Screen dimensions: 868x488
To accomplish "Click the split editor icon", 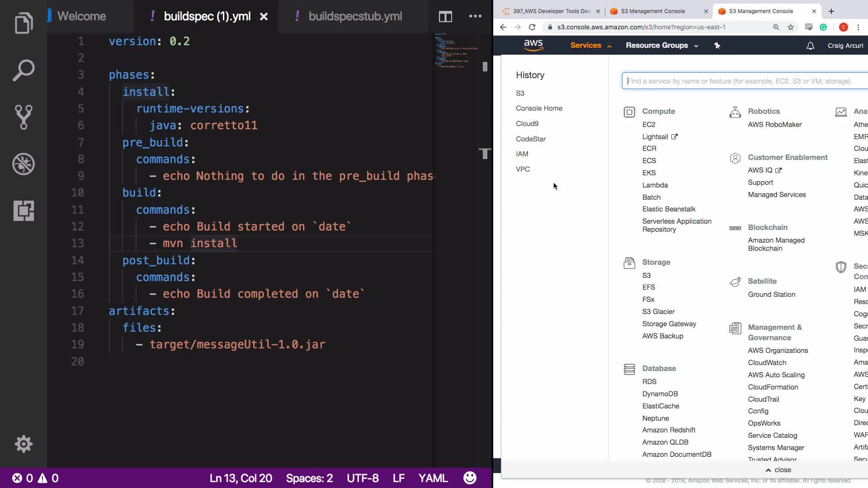I will pos(445,17).
